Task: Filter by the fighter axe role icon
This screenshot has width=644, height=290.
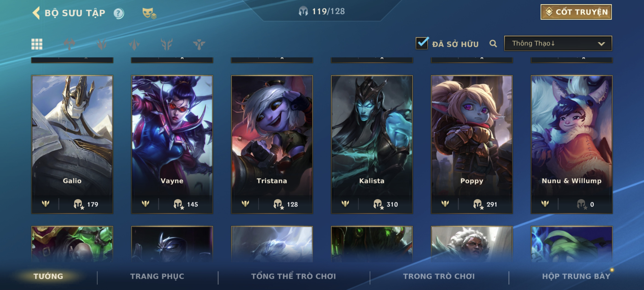Action: [x=69, y=44]
